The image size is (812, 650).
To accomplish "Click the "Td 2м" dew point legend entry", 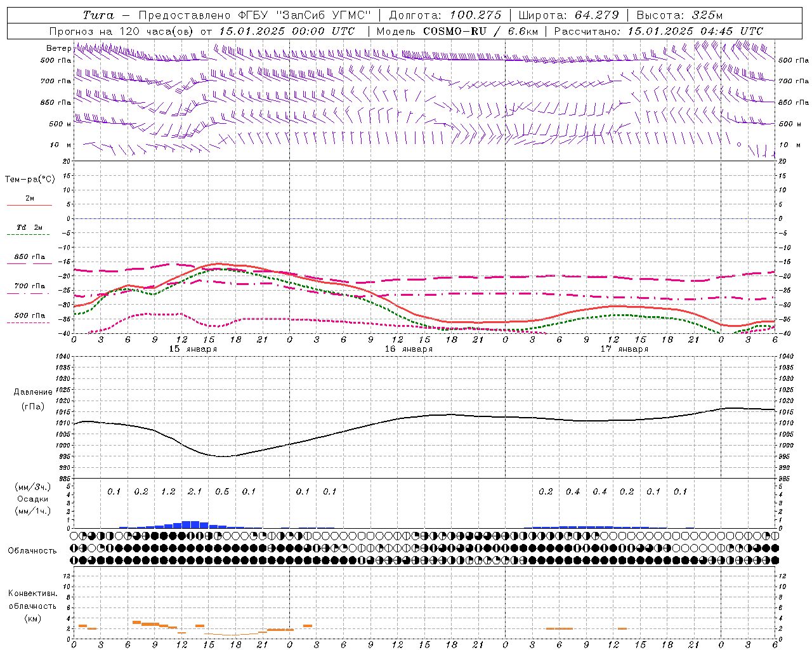I will (30, 227).
